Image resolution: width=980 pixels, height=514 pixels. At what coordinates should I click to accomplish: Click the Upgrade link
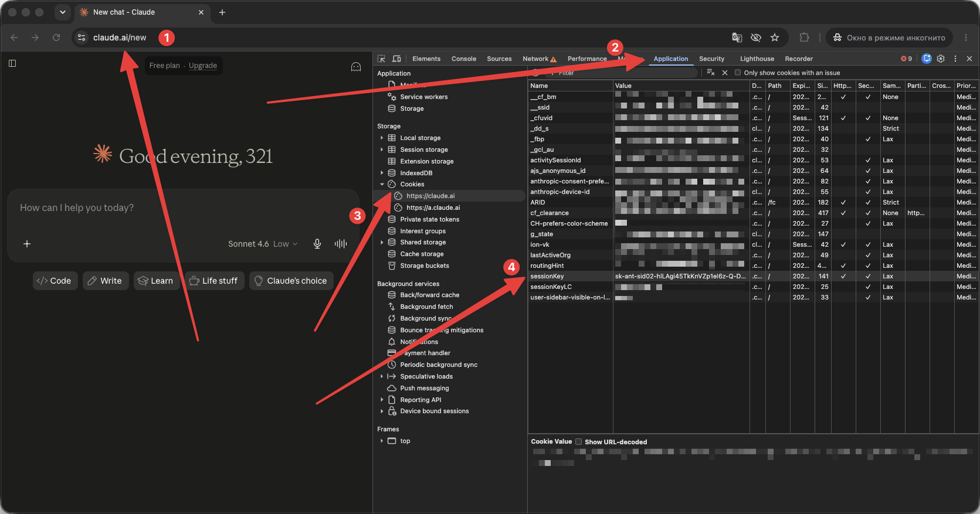pos(203,66)
